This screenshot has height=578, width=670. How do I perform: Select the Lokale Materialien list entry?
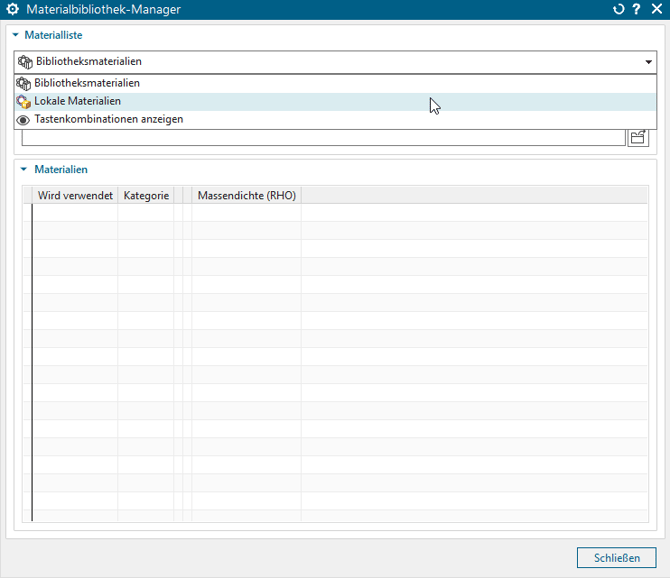(78, 102)
